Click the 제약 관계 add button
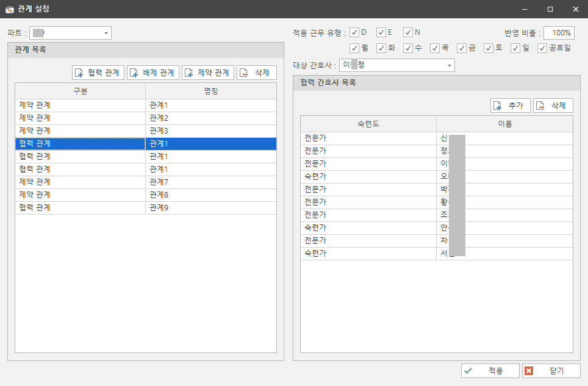The width and height of the screenshot is (588, 386). pyautogui.click(x=208, y=73)
